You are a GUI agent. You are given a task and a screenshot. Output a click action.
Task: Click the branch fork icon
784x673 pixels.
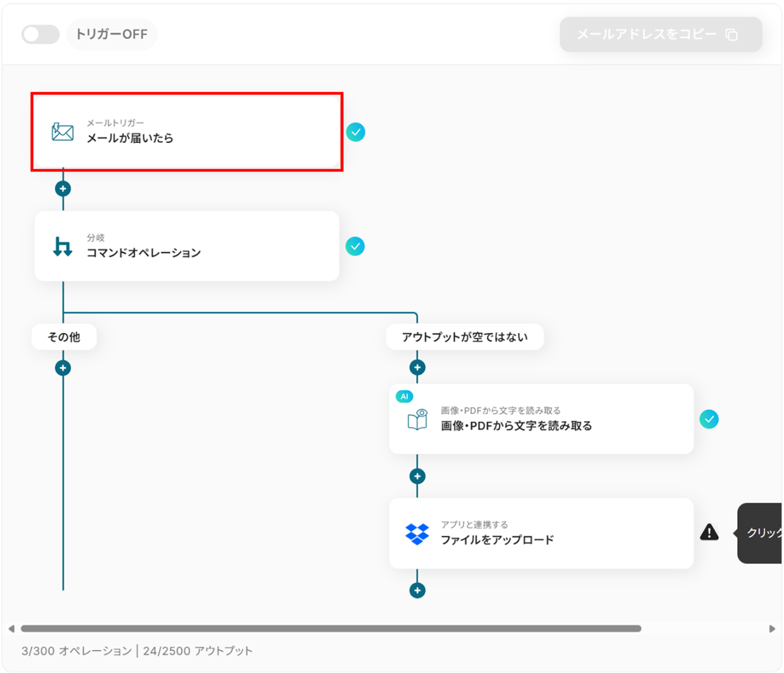click(63, 247)
